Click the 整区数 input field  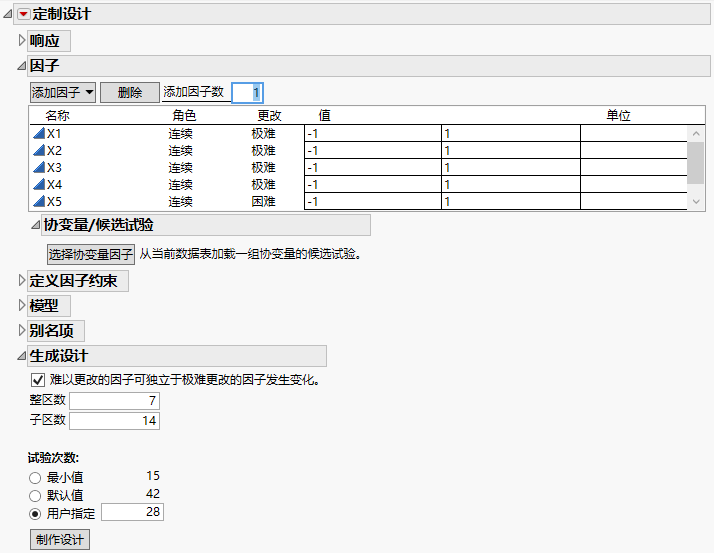click(114, 401)
